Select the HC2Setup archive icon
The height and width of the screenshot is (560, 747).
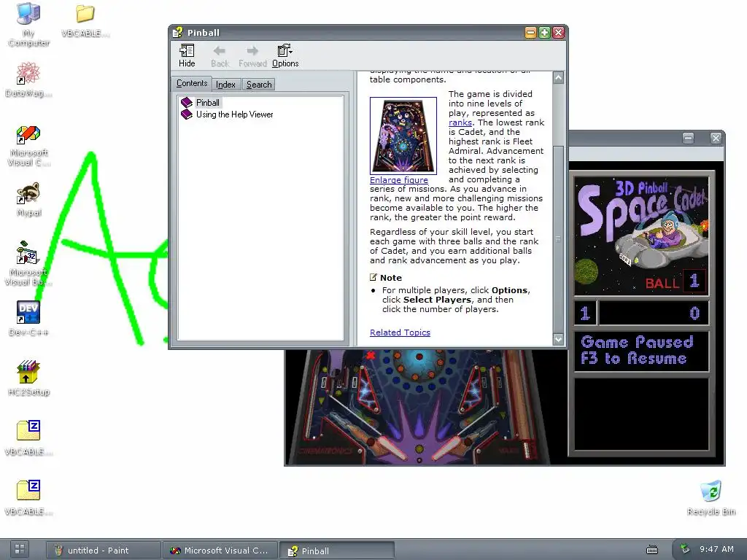pyautogui.click(x=28, y=378)
